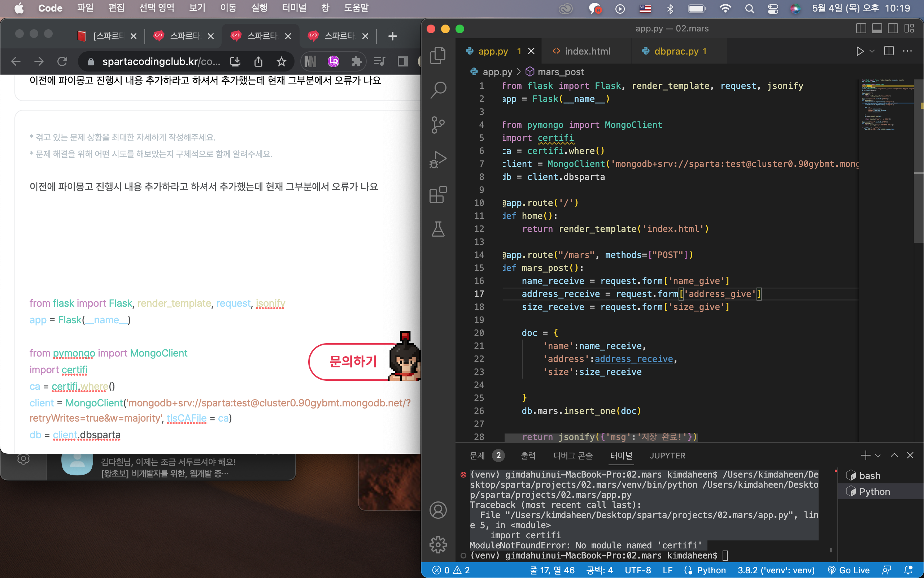Customize layout icon in title bar
Screen dimensions: 924x578
tap(909, 28)
